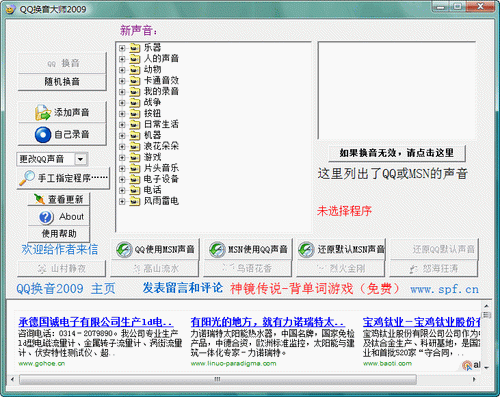500x397 pixels.
Task: Open the 发表留言和评论 link
Action: pyautogui.click(x=183, y=288)
